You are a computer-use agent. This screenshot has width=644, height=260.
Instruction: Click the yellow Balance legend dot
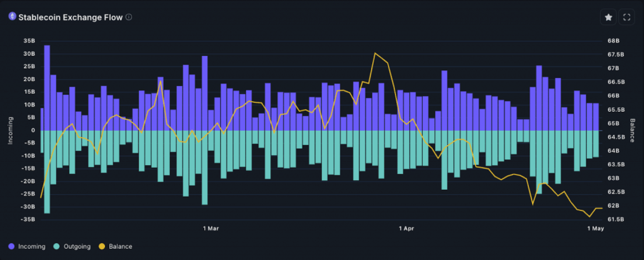tap(102, 247)
